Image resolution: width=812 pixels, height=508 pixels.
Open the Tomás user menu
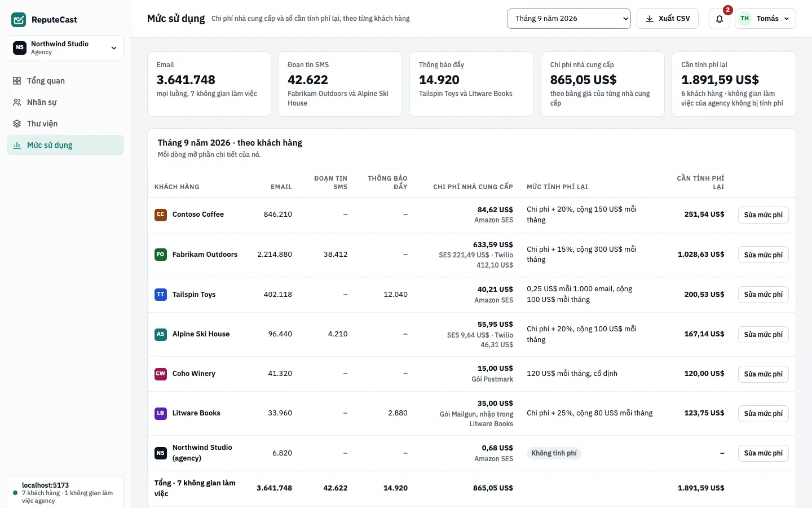(765, 19)
